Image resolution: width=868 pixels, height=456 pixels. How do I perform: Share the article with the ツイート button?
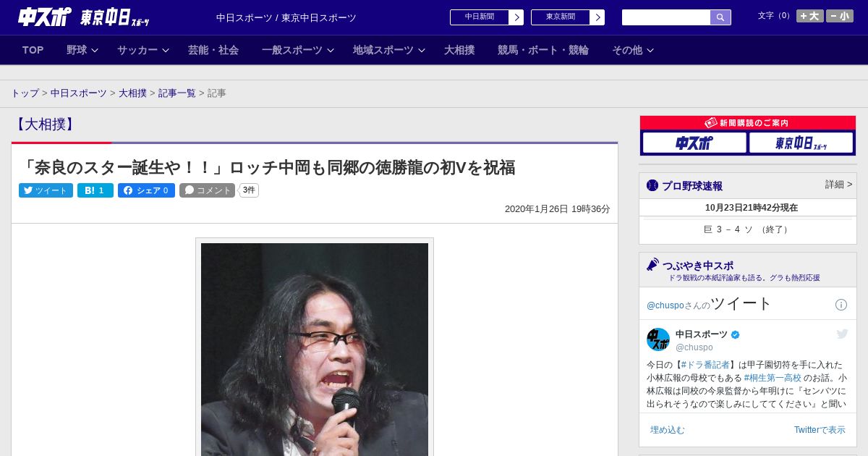(46, 190)
